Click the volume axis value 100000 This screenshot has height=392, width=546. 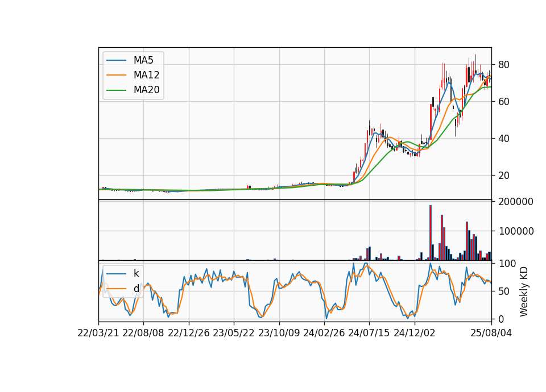516,231
